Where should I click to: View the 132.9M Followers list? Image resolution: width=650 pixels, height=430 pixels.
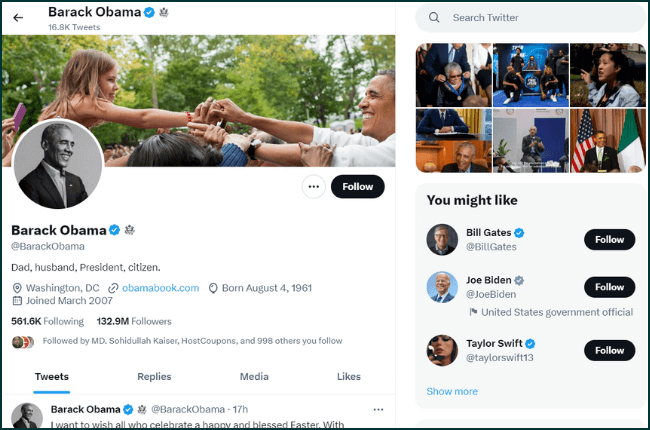click(134, 321)
